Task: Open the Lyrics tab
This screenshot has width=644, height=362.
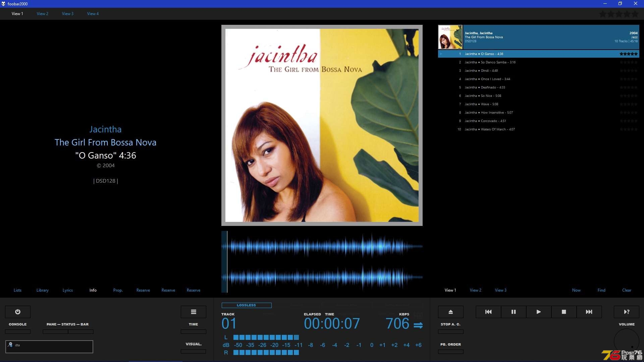Action: tap(68, 290)
